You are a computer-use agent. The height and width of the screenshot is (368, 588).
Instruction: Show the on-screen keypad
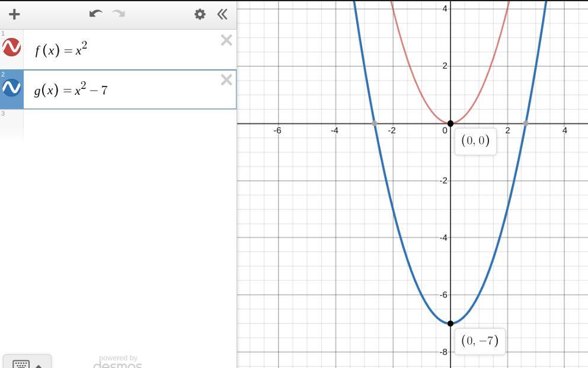[x=27, y=363]
